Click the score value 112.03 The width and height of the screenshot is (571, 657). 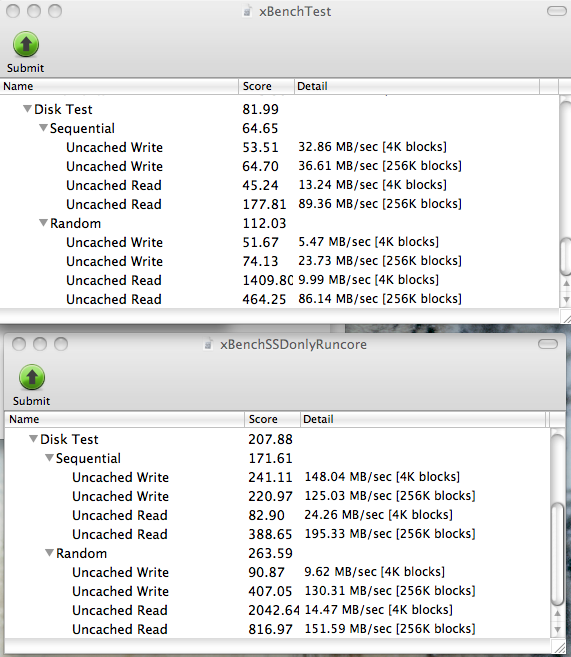(x=264, y=223)
